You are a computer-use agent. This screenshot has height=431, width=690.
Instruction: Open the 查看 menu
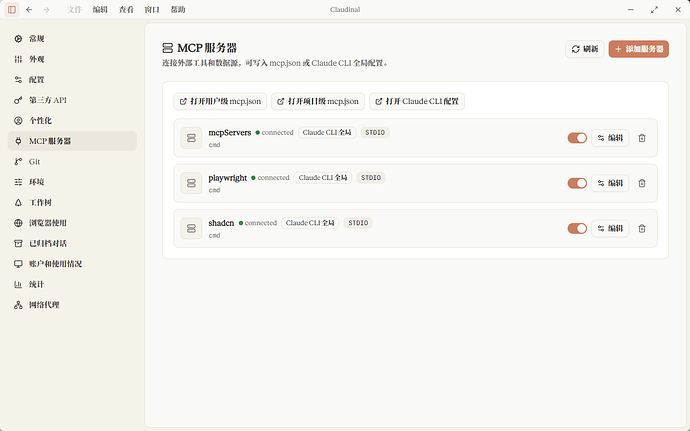(x=126, y=9)
